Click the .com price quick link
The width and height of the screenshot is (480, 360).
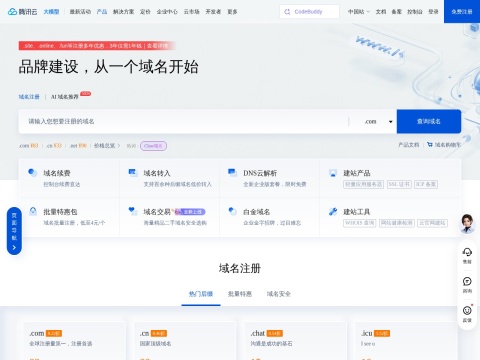(x=28, y=146)
